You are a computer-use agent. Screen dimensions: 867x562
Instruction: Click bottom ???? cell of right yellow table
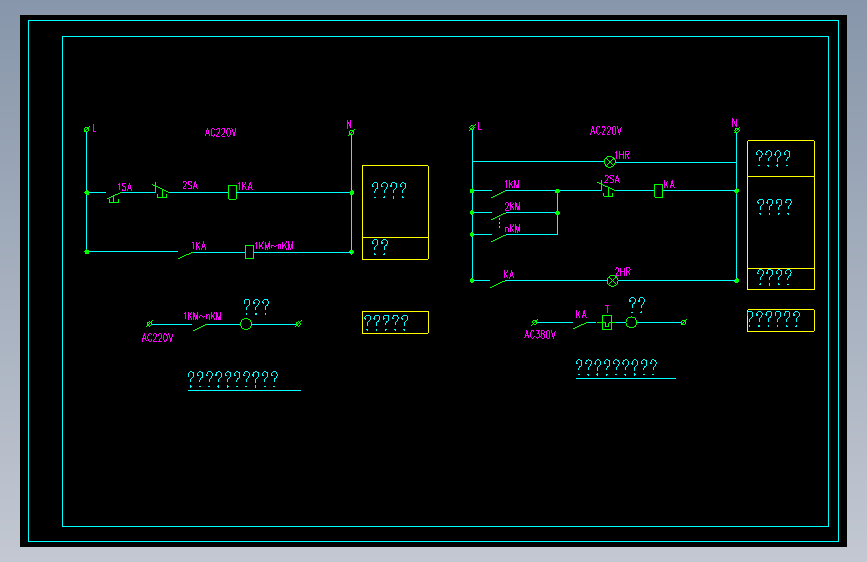(781, 279)
